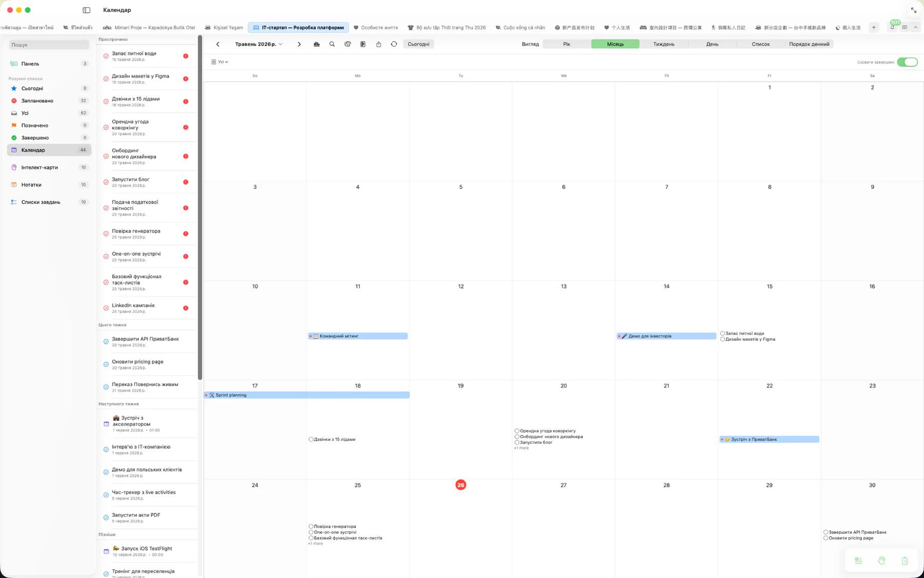Open LinkedIn кампанія overdue task

pos(147,308)
